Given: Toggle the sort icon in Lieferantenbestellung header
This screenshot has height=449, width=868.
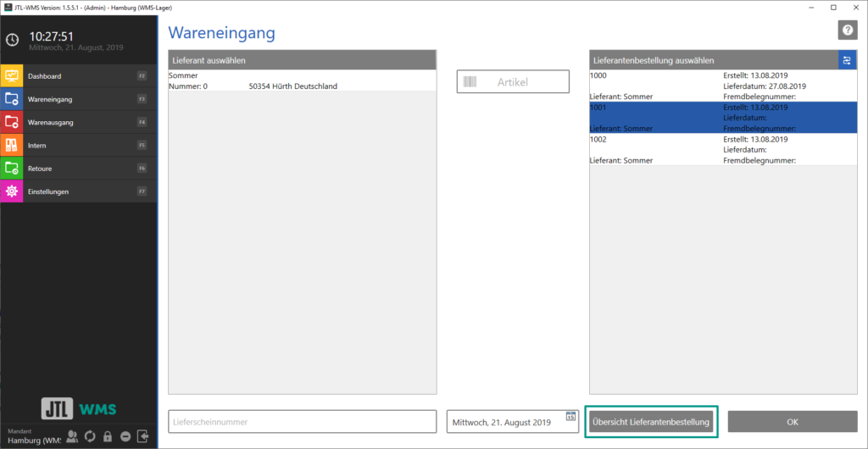Looking at the screenshot, I should click(x=847, y=60).
